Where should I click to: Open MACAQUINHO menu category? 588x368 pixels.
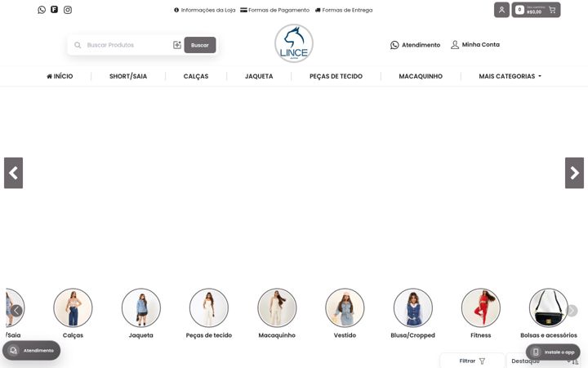[421, 76]
